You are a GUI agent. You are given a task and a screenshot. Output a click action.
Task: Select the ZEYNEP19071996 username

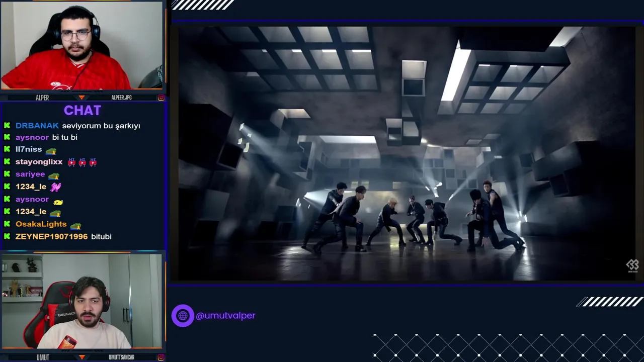pos(51,236)
